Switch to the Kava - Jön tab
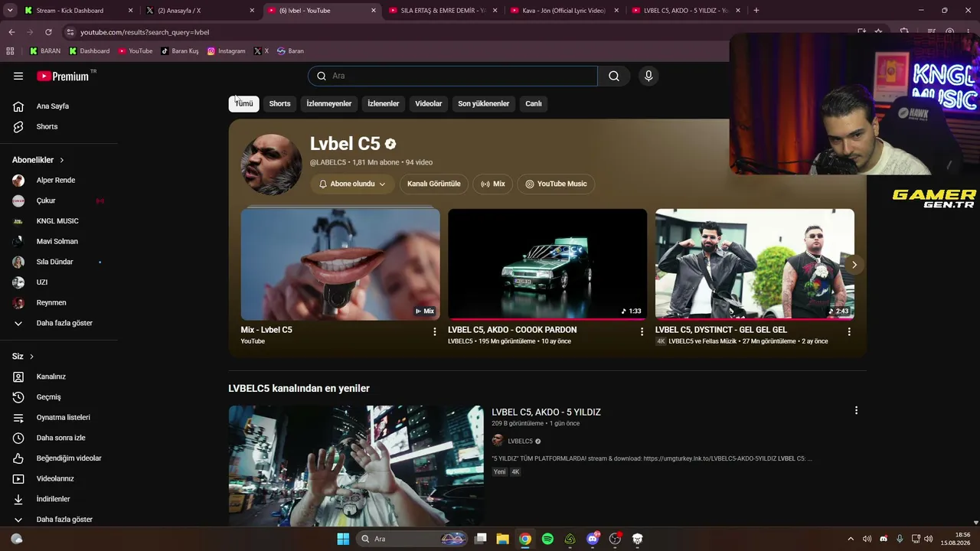The height and width of the screenshot is (551, 980). click(x=565, y=11)
